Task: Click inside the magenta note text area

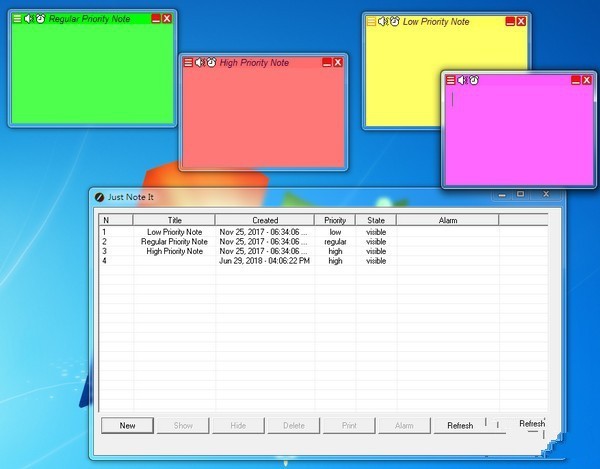Action: 518,134
